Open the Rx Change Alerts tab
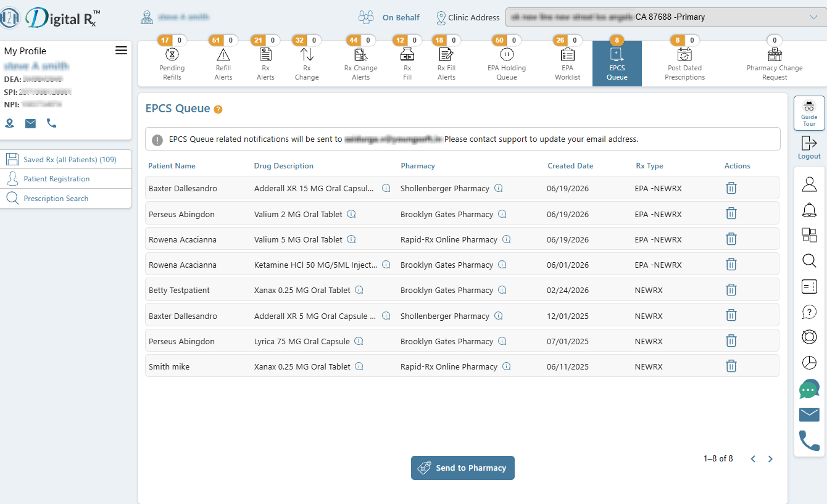 [360, 64]
